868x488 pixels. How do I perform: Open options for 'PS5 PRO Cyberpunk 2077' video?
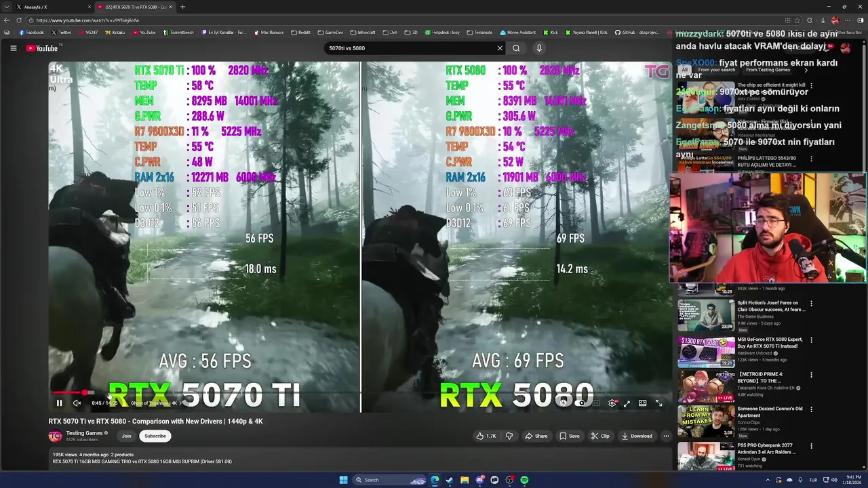tap(811, 447)
